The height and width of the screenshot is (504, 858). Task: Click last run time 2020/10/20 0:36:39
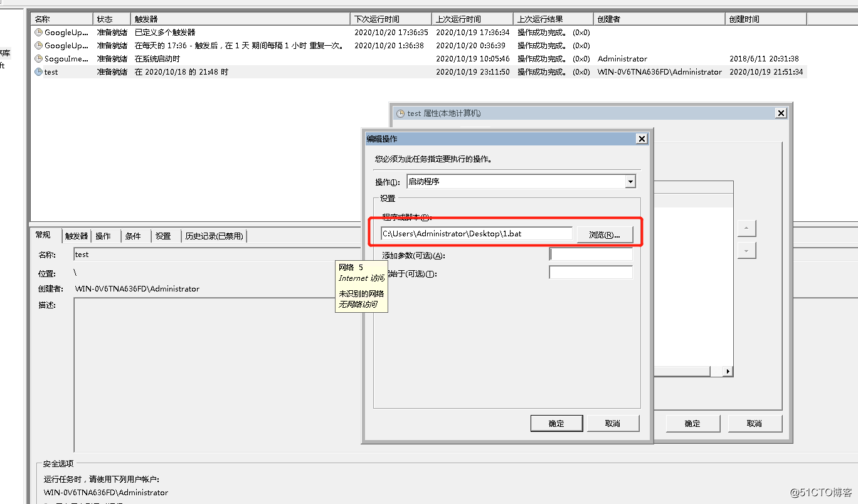[x=470, y=46]
